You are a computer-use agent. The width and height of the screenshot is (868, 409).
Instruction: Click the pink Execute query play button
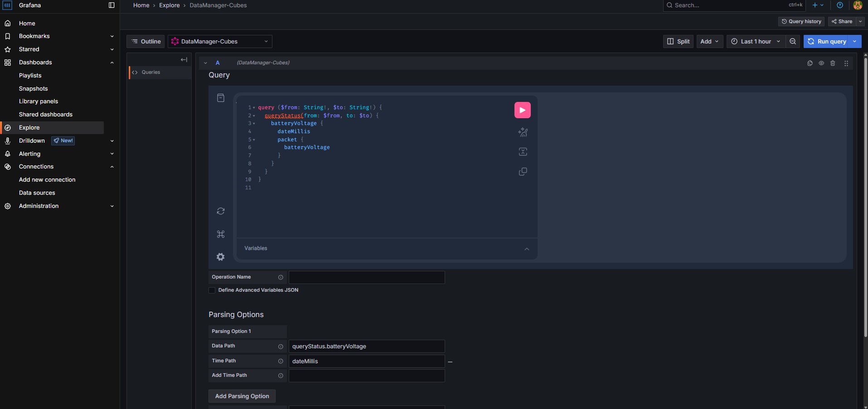tap(522, 110)
